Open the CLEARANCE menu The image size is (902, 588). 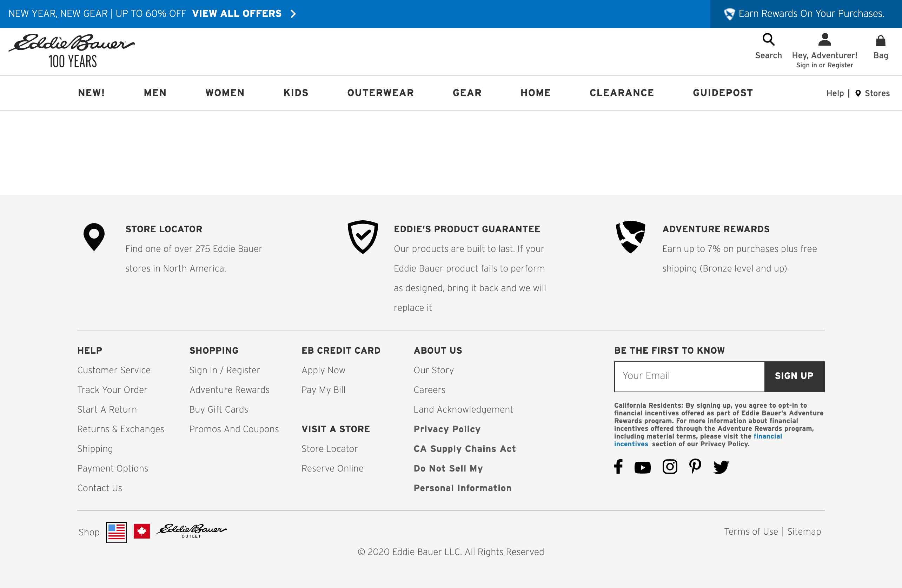pyautogui.click(x=622, y=93)
